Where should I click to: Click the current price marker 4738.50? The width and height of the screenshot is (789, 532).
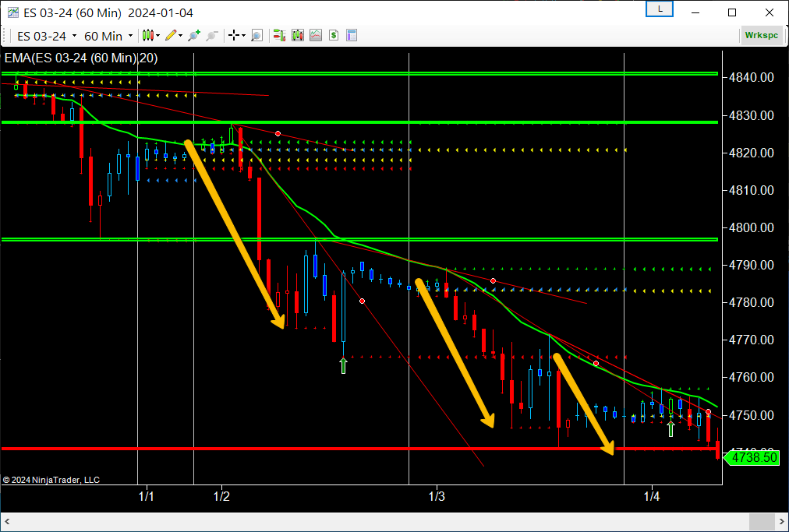[752, 457]
